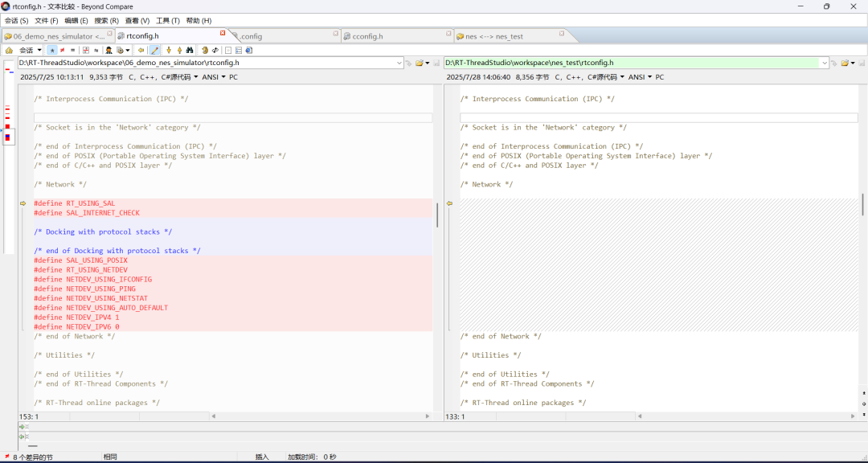The image size is (868, 463).
Task: Switch to the nes <--> nes_test tab
Action: coord(493,36)
